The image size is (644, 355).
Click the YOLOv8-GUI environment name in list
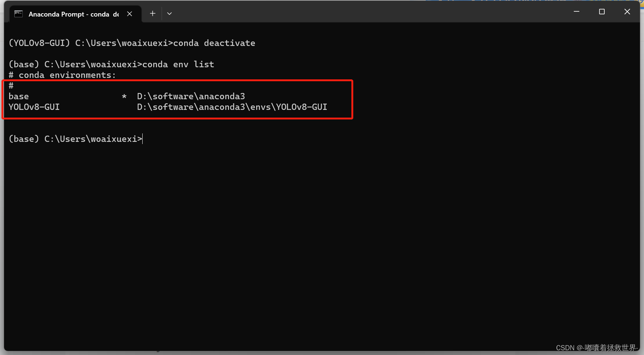[x=34, y=107]
